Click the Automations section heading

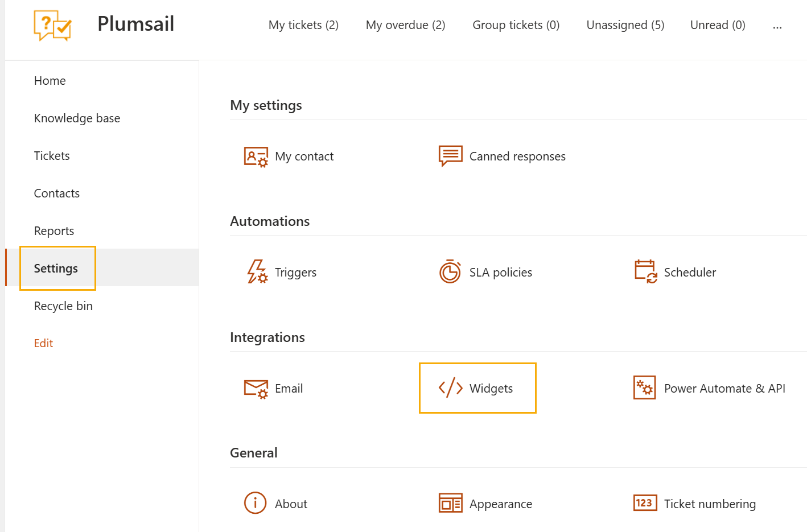coord(270,221)
